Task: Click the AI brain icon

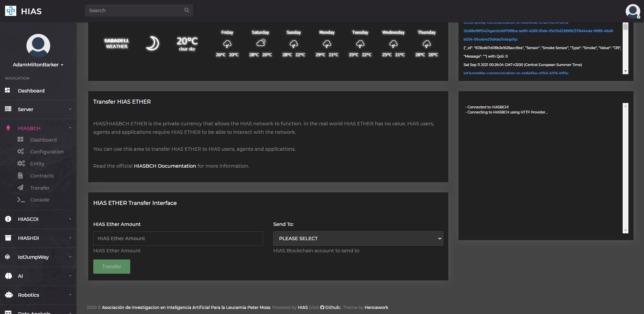Action: point(8,276)
